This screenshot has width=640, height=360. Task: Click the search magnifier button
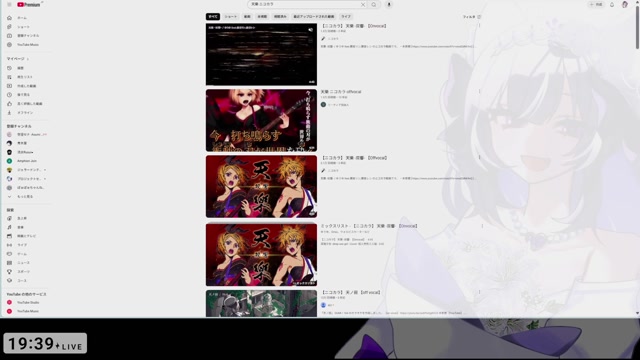[x=374, y=4]
